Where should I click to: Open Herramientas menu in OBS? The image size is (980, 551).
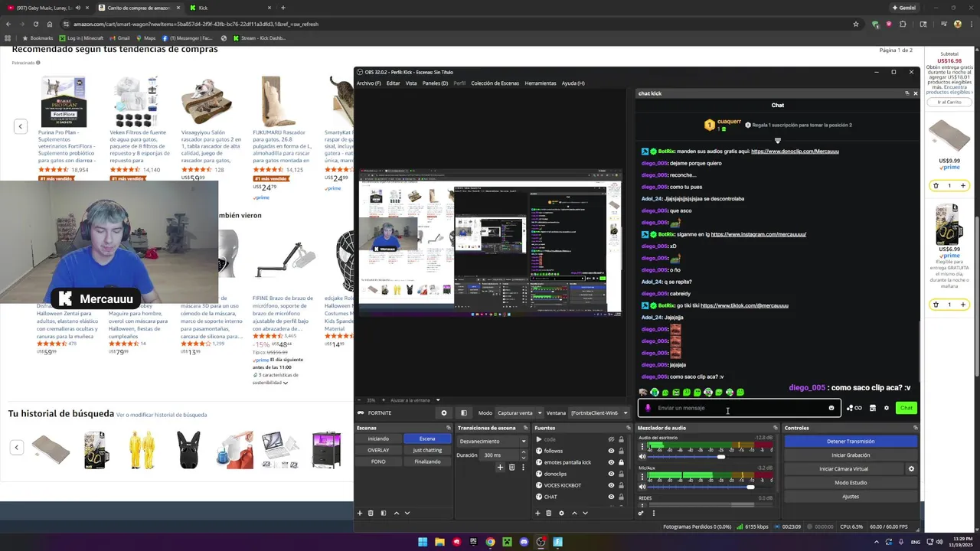click(541, 83)
